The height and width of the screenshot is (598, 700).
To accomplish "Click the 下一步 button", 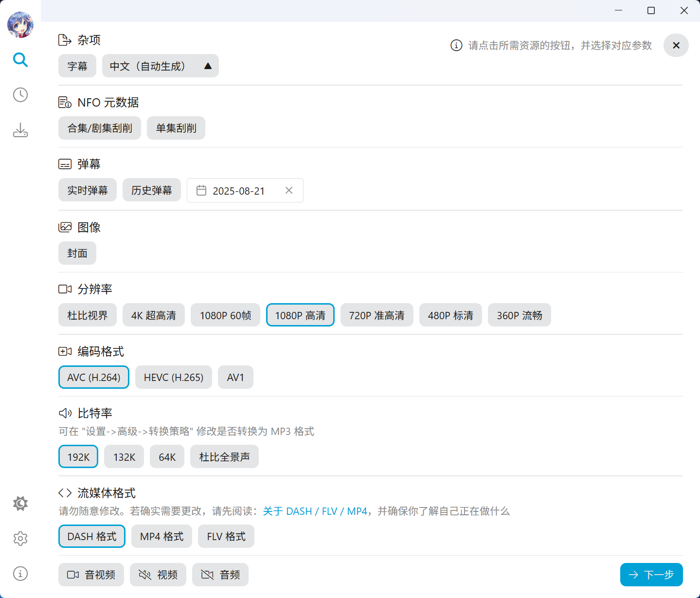I will [651, 575].
